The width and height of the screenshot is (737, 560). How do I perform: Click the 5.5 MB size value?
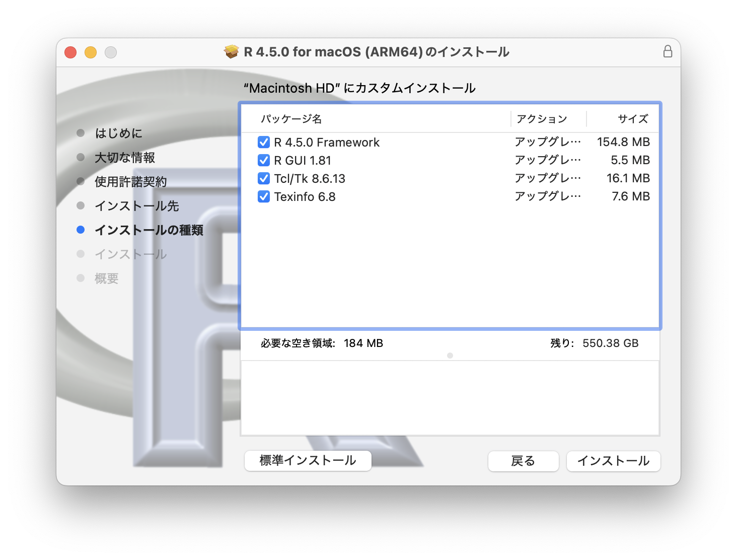pyautogui.click(x=630, y=160)
